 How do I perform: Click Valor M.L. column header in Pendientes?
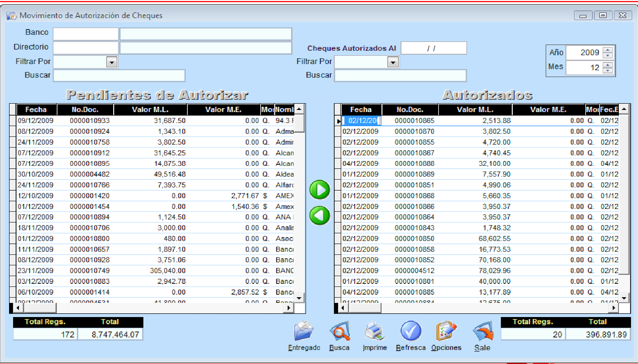150,110
